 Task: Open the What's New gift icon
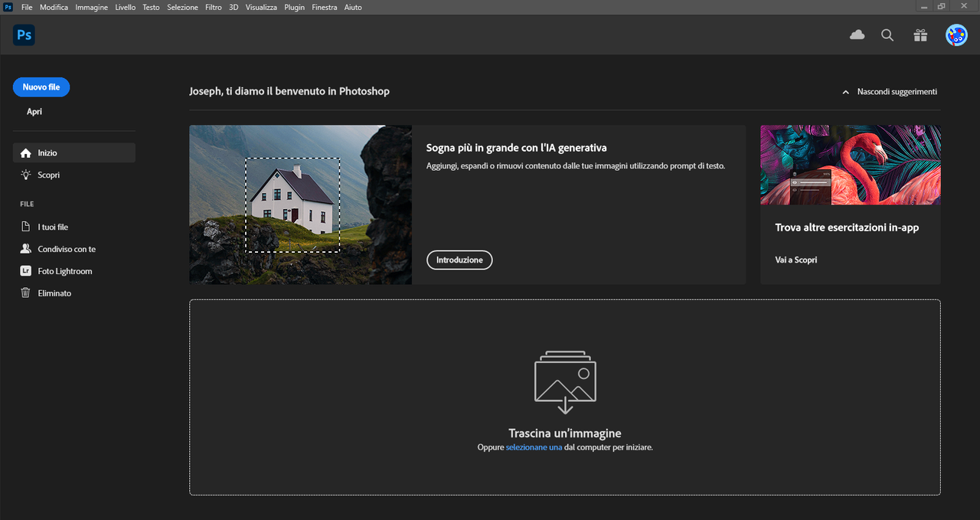pyautogui.click(x=920, y=35)
